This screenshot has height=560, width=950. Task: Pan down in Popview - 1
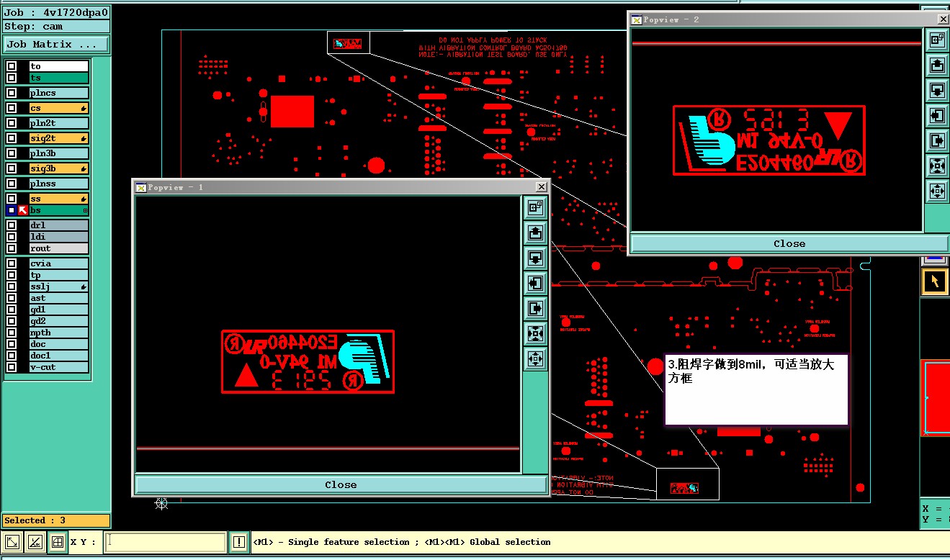(535, 258)
